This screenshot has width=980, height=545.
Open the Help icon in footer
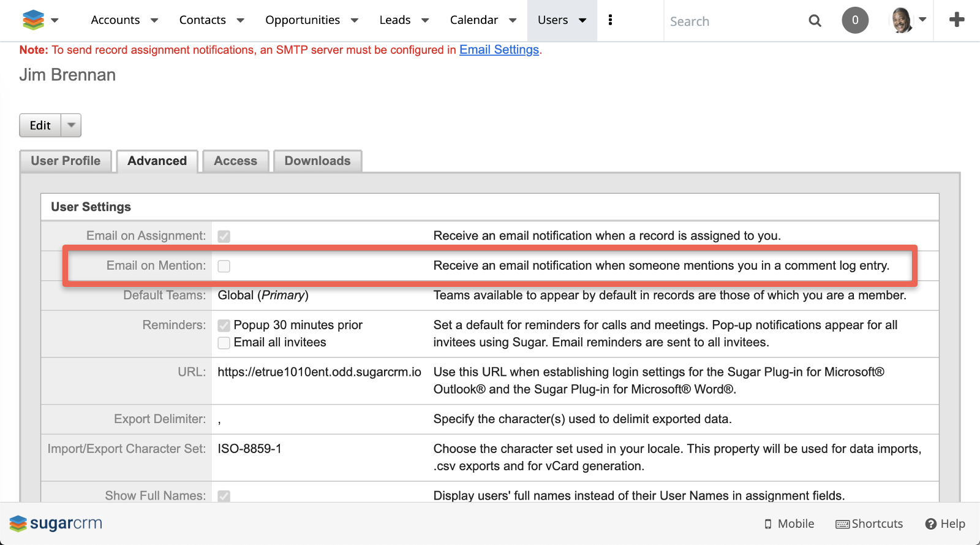point(931,524)
